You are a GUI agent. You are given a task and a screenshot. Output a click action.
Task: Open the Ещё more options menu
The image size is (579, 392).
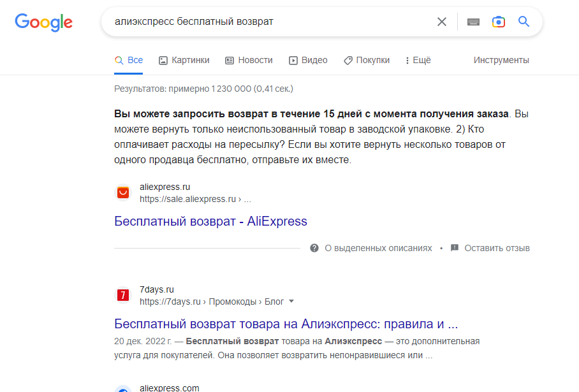pos(418,60)
